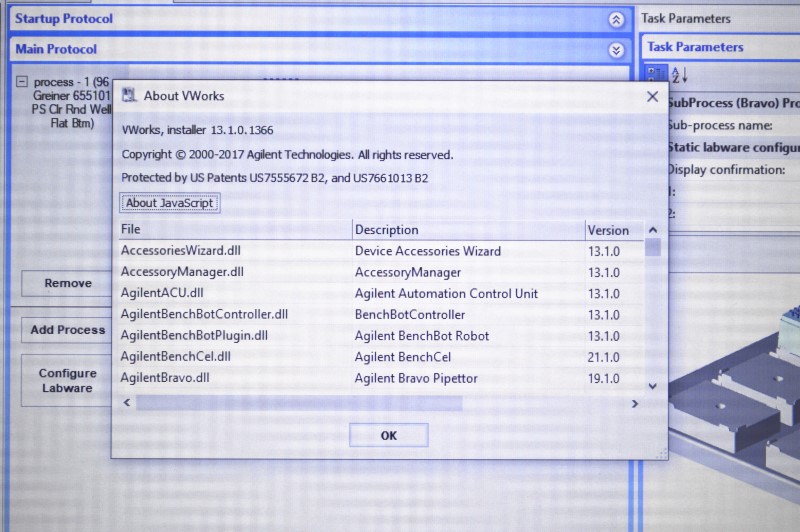
Task: Open the About JavaScript information
Action: click(169, 203)
